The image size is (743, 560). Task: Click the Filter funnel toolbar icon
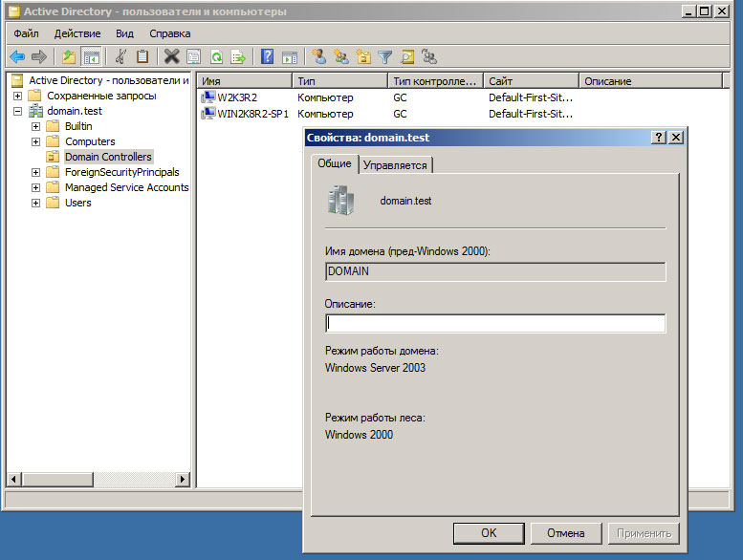[x=385, y=57]
